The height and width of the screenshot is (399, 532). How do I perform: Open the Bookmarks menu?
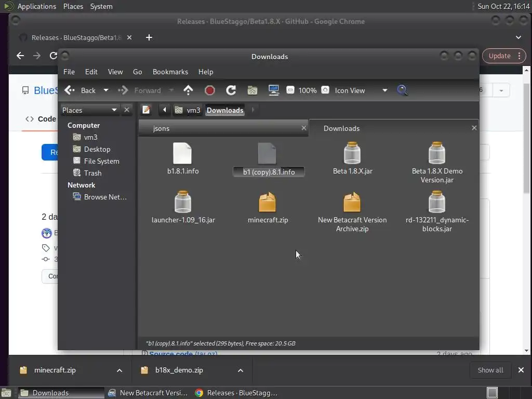click(x=170, y=72)
